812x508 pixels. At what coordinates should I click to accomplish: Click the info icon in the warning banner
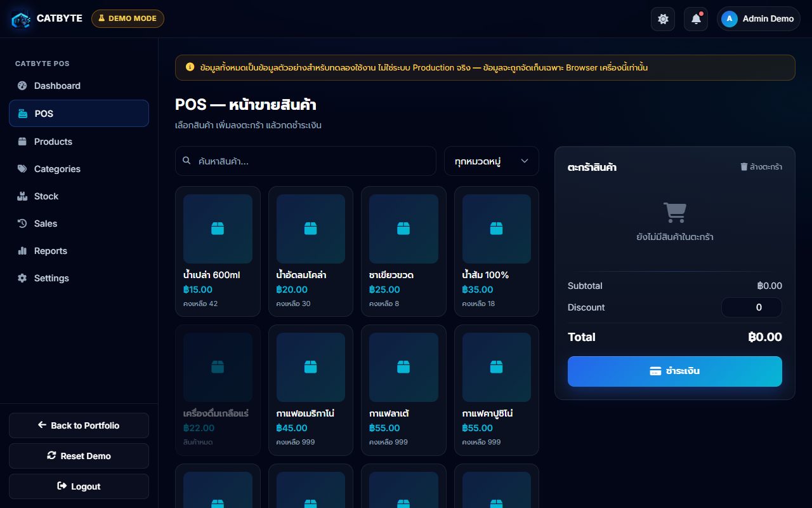(x=190, y=67)
